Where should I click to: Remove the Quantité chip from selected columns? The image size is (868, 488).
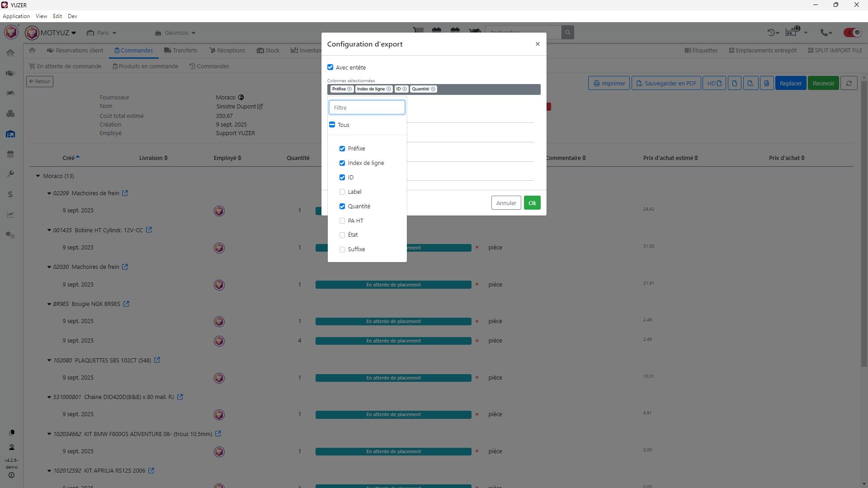(x=433, y=89)
